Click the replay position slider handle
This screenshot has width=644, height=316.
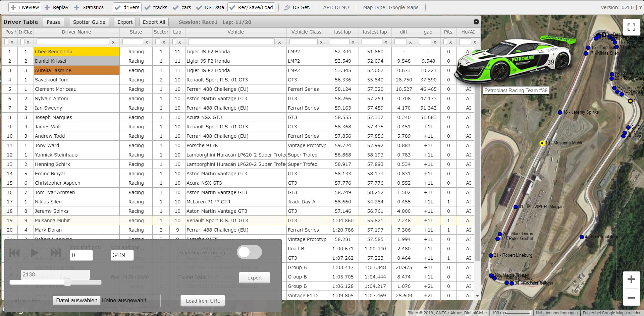(67, 282)
